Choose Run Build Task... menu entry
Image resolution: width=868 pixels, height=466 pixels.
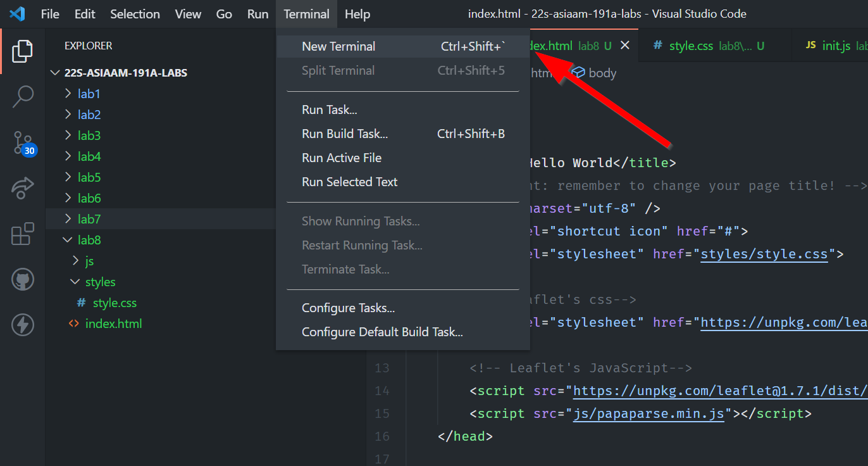[345, 134]
